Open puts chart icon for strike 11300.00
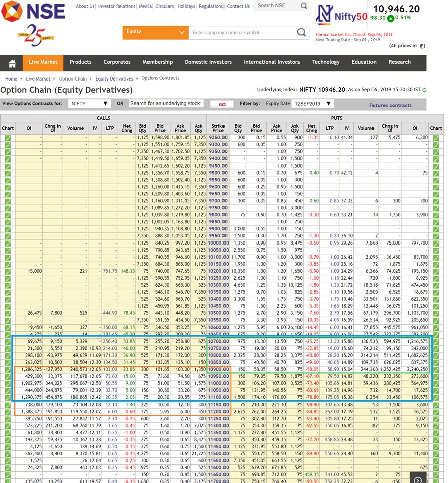This screenshot has width=448, height=483. tap(436, 426)
